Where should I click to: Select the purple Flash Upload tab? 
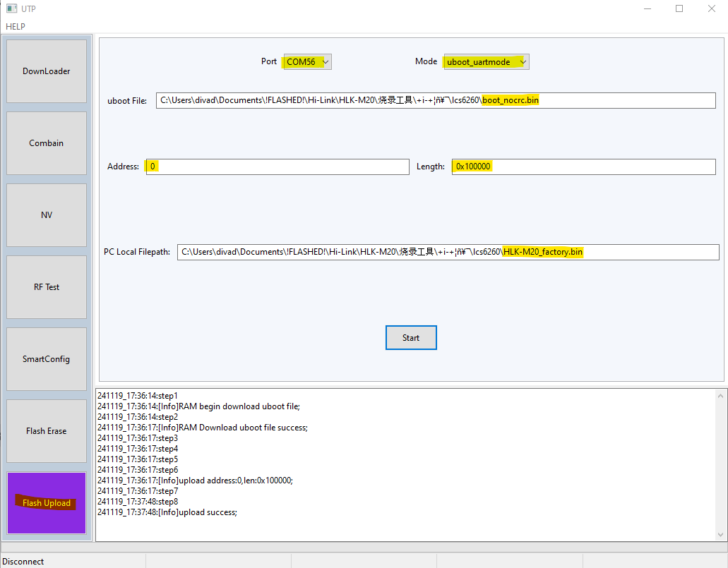click(47, 503)
